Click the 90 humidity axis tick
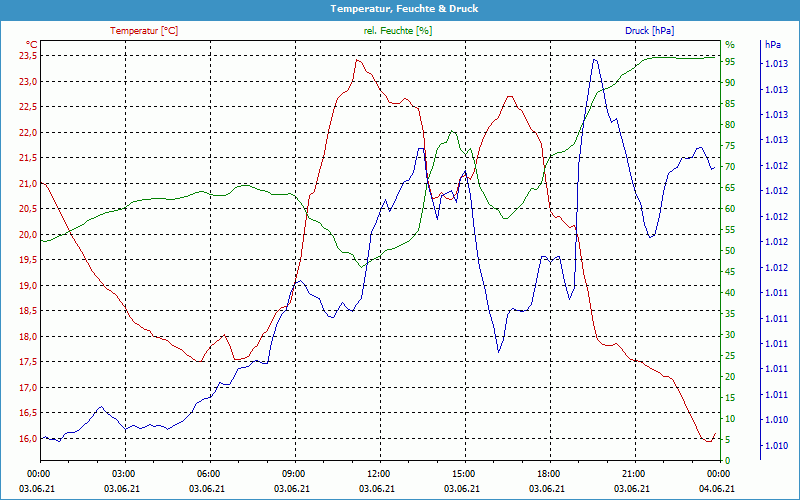Viewport: 800px width, 500px height. click(730, 83)
